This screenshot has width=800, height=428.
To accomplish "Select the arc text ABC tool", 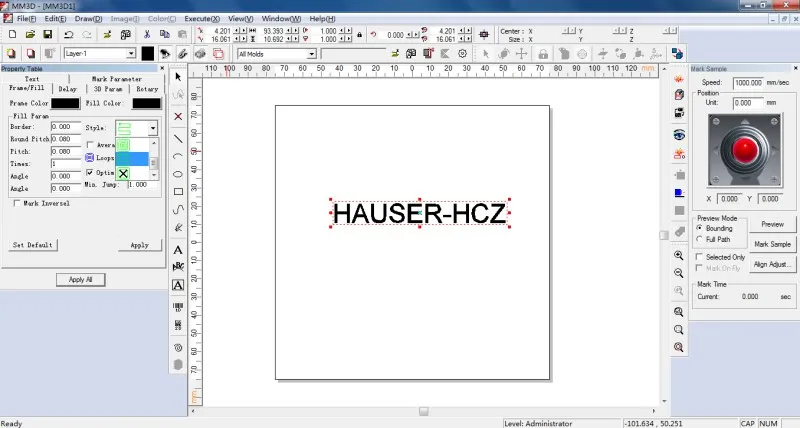I will point(178,266).
